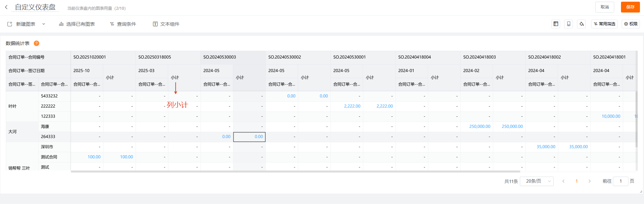Open 权限 permissions settings
Image resolution: width=644 pixels, height=204 pixels.
(x=631, y=24)
